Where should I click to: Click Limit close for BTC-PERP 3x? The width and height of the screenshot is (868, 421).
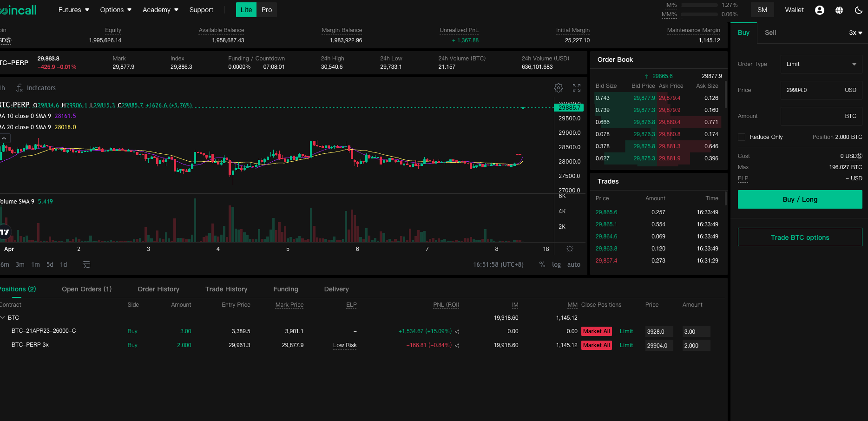point(626,345)
